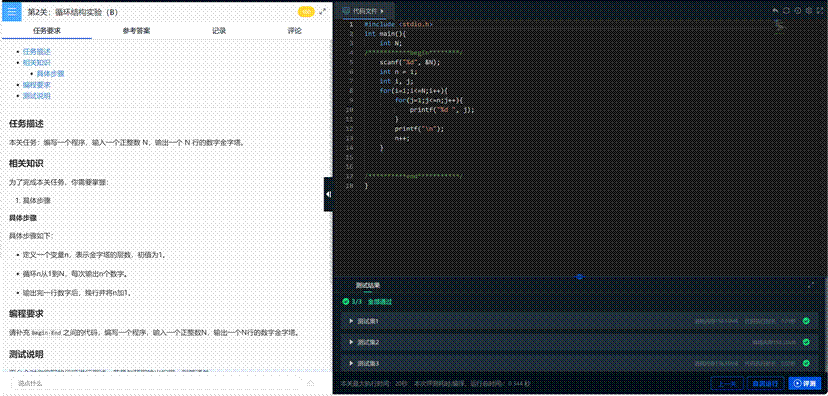Jump to the 相关知识 link
This screenshot has height=396, width=828.
(x=36, y=63)
